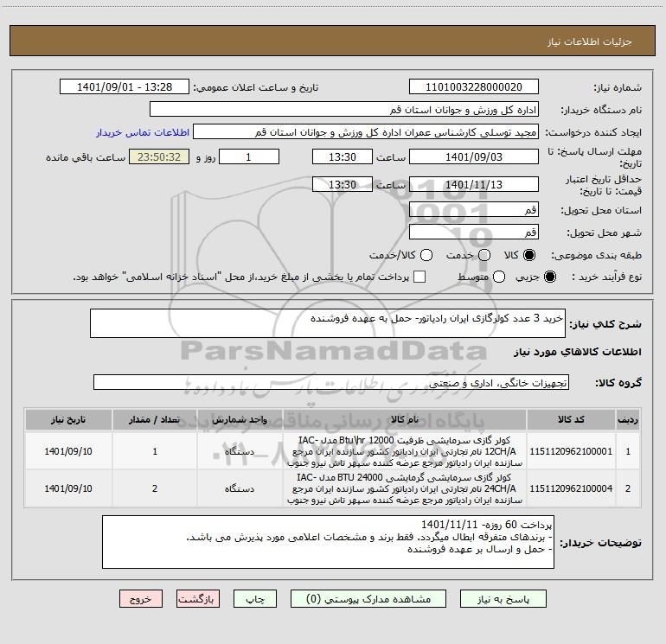Click the بازگشت back button
Viewport: 666px width, 644px height.
[198, 599]
